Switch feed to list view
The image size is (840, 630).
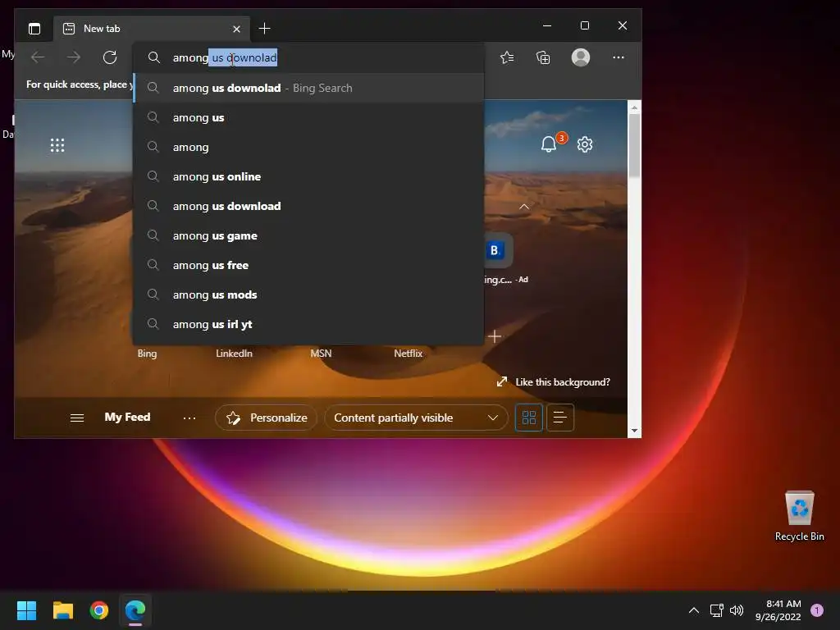559,418
